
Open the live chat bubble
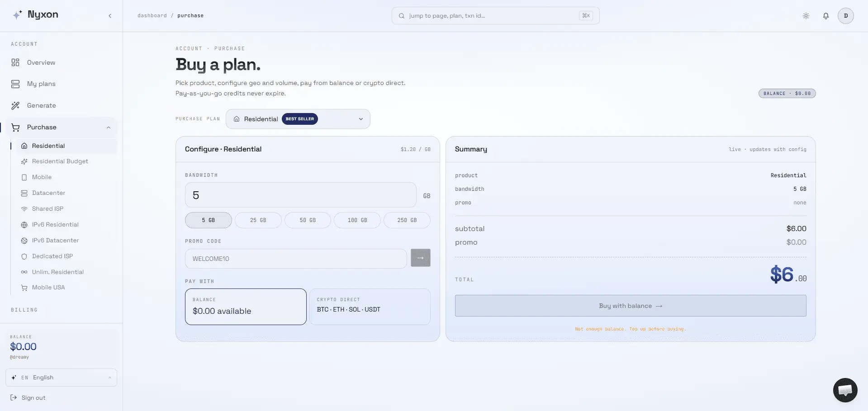click(845, 390)
